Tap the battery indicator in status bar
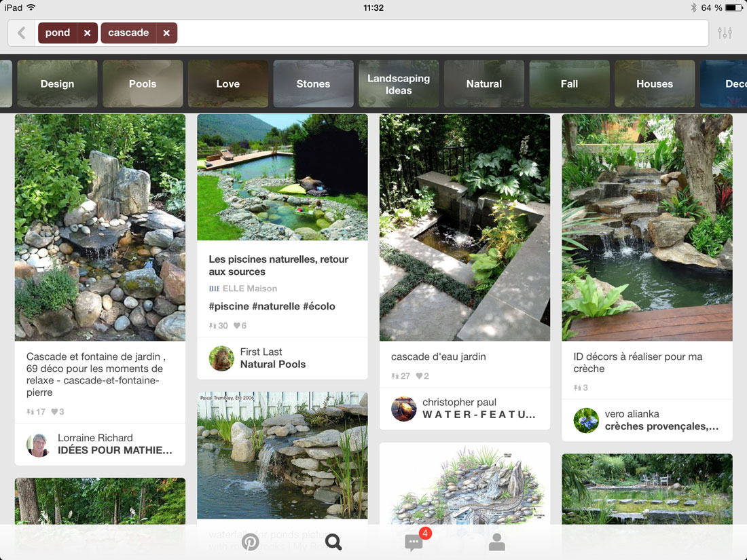The width and height of the screenshot is (747, 560). tap(734, 7)
